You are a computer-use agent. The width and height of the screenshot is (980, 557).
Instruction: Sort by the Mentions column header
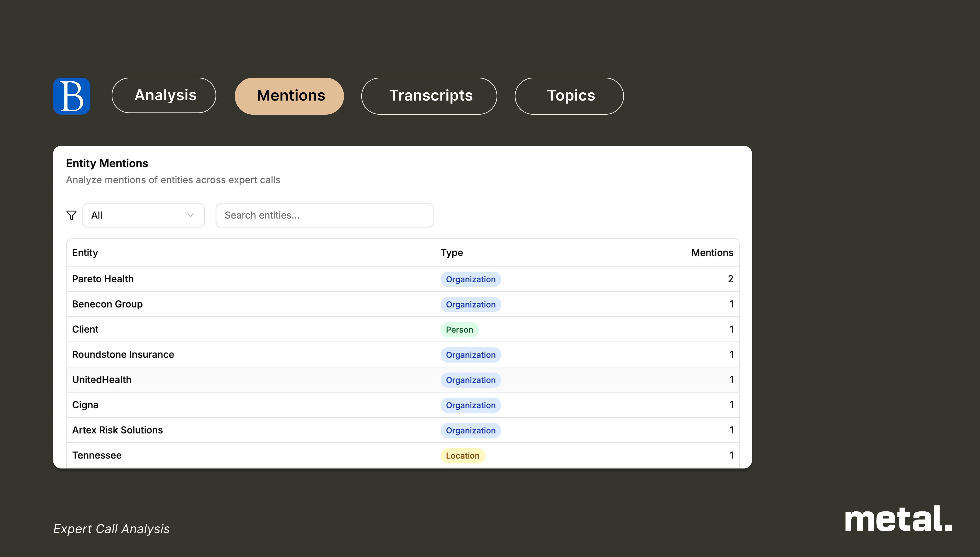coord(712,252)
